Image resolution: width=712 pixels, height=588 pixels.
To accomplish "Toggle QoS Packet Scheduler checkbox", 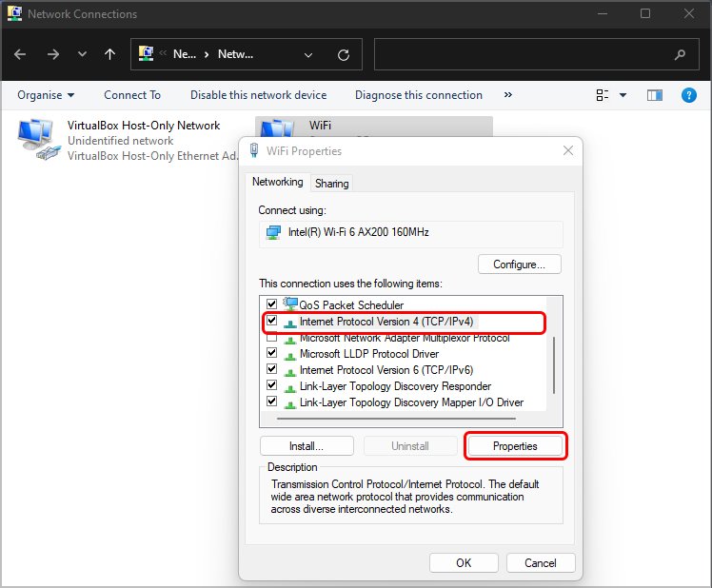I will pyautogui.click(x=271, y=304).
